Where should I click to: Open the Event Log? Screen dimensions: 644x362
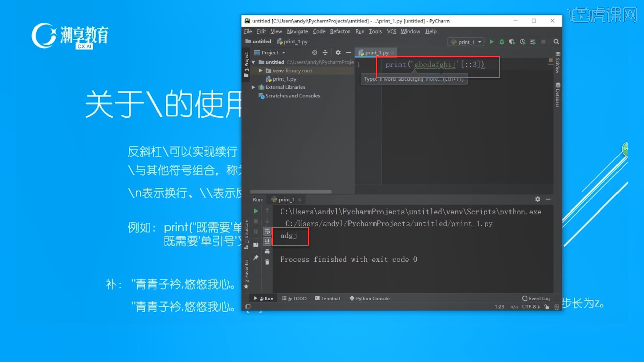pos(536,298)
